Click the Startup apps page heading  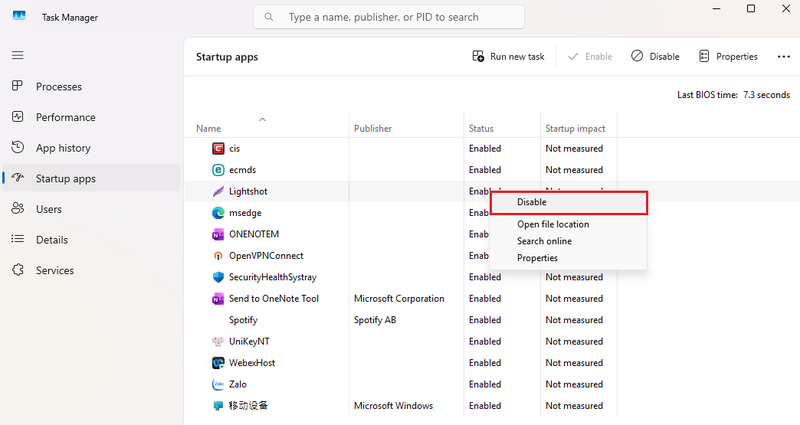(227, 57)
